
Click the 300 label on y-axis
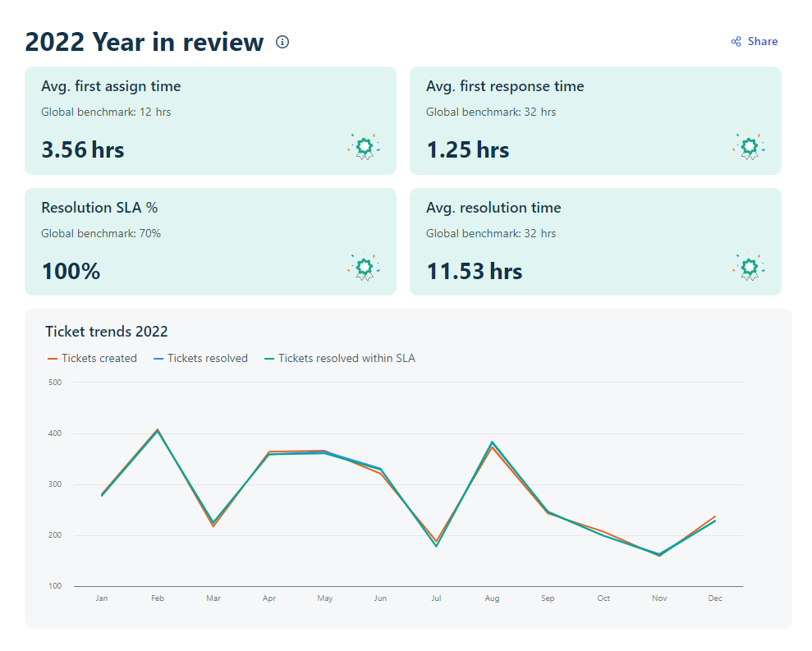pyautogui.click(x=55, y=484)
